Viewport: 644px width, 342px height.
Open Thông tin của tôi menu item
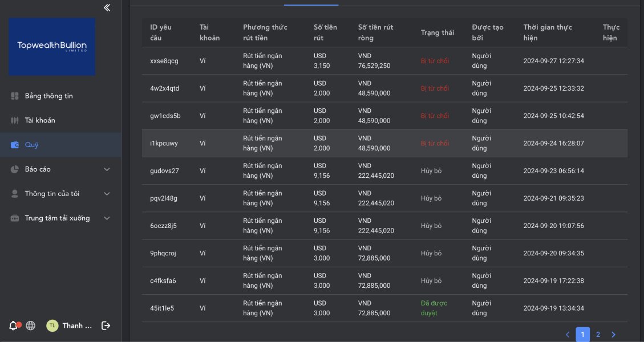(52, 194)
